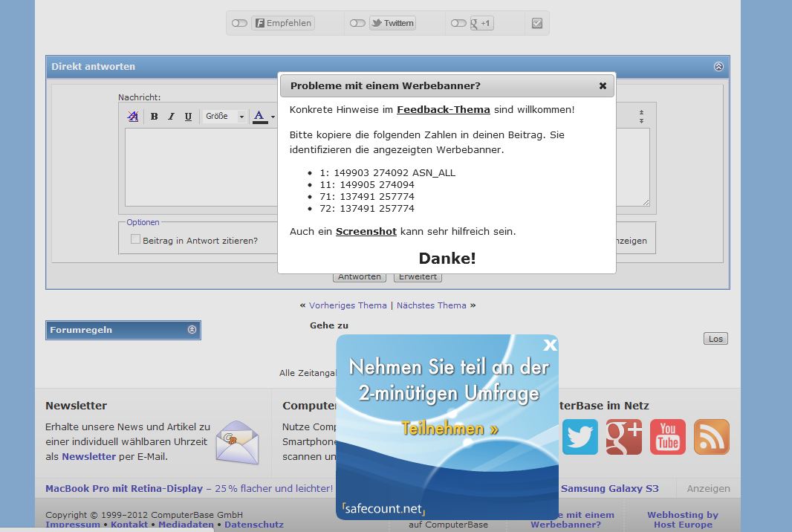
Task: Open the social sharing settings checkbox icon
Action: tap(537, 23)
